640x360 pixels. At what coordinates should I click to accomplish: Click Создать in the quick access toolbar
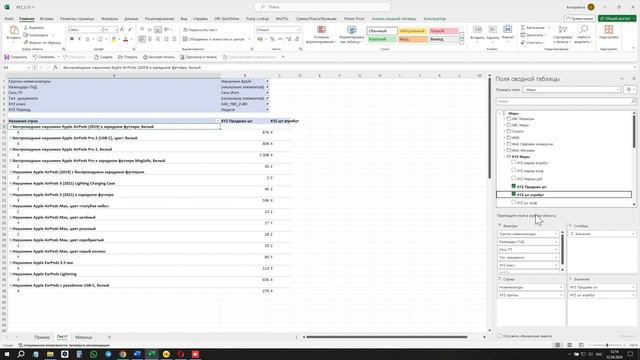pyautogui.click(x=103, y=57)
